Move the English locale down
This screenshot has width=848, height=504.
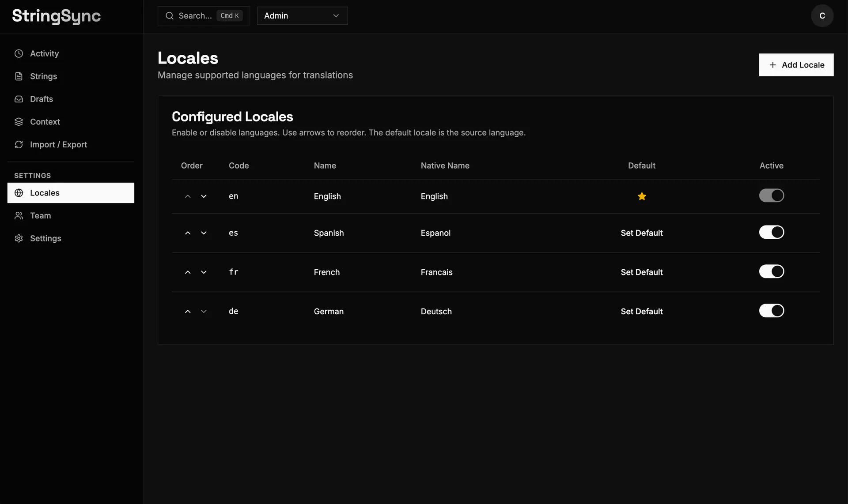204,196
